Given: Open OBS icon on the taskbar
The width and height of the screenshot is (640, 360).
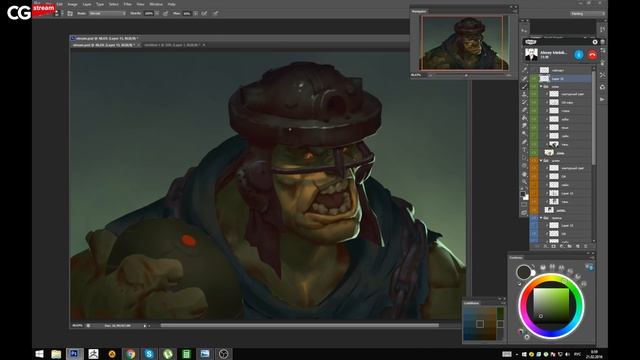Looking at the screenshot, I should [x=223, y=354].
